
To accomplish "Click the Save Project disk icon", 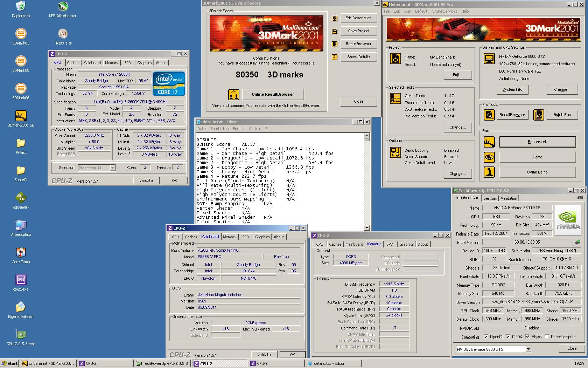I will click(335, 31).
